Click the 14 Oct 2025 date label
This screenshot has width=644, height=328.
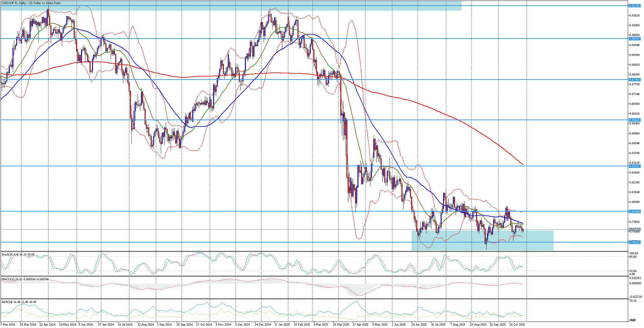[x=517, y=325]
